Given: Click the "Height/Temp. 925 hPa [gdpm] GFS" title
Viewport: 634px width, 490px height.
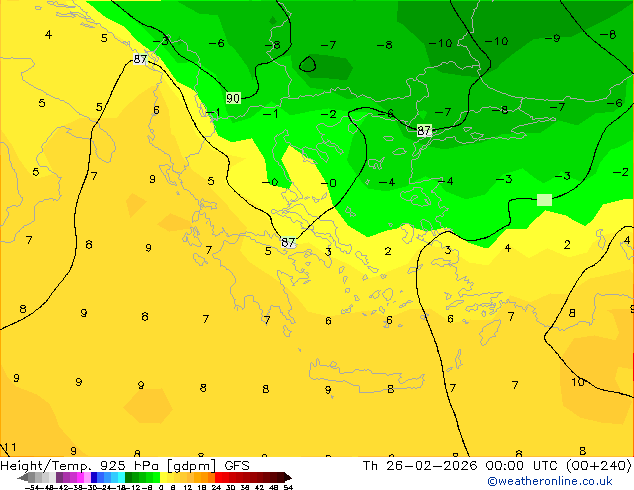Looking at the screenshot, I should click(x=125, y=466).
